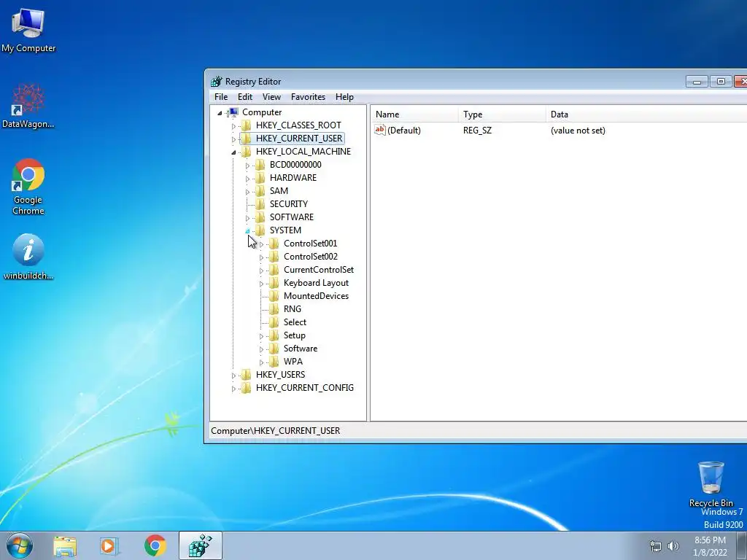
Task: Sort values by Name column header
Action: pos(414,114)
